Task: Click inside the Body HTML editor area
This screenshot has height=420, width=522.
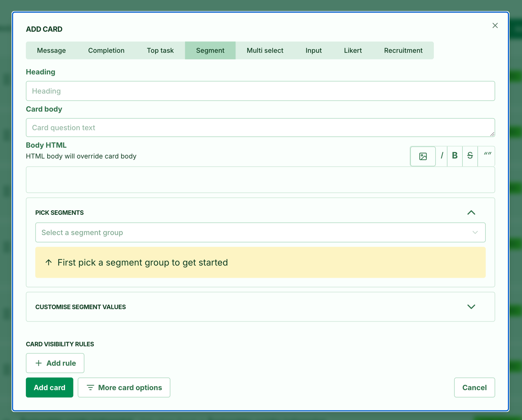Action: point(260,179)
